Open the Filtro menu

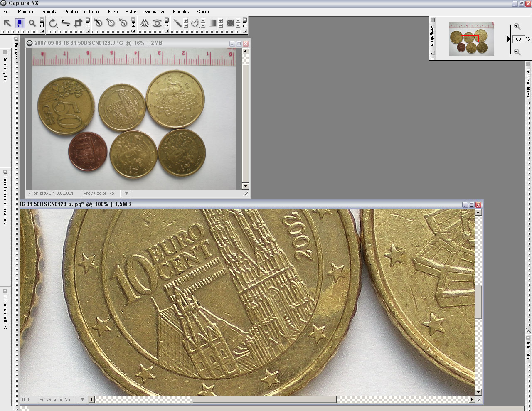113,12
